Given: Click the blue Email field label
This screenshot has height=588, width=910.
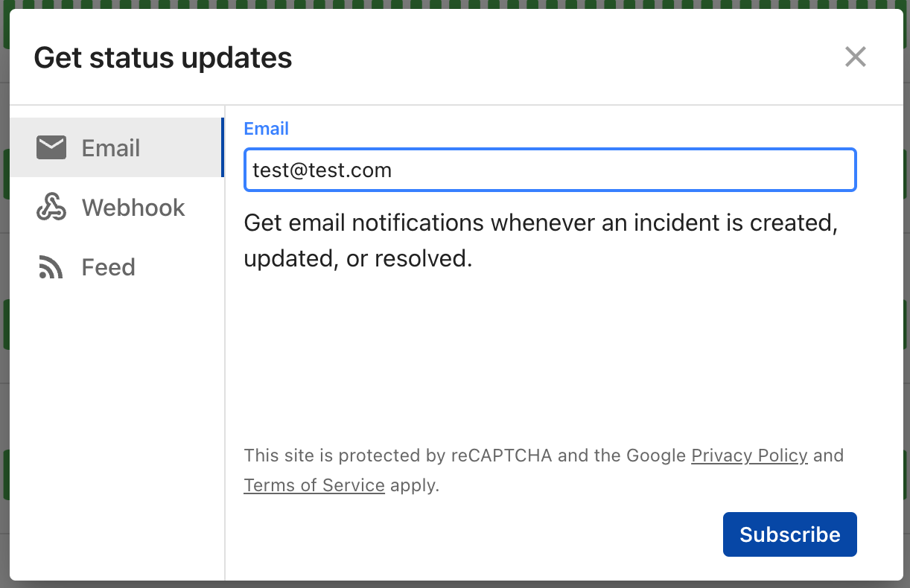Looking at the screenshot, I should (267, 129).
